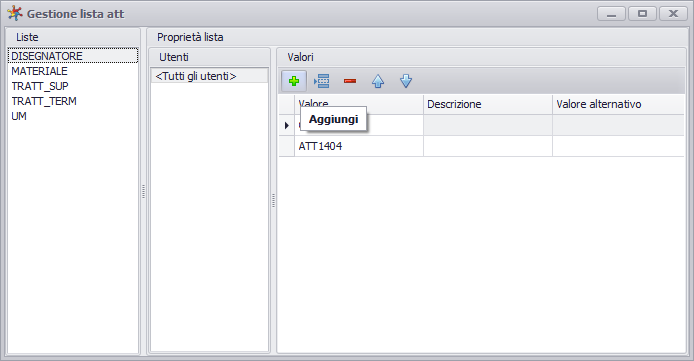Select <Tutti gli utenti> in Utenti

tap(209, 76)
